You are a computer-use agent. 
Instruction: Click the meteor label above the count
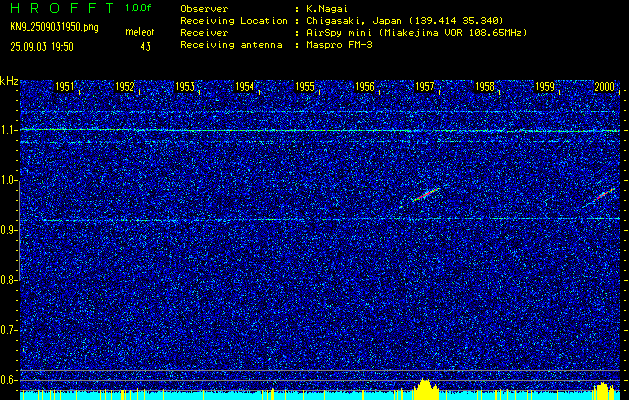pyautogui.click(x=140, y=32)
